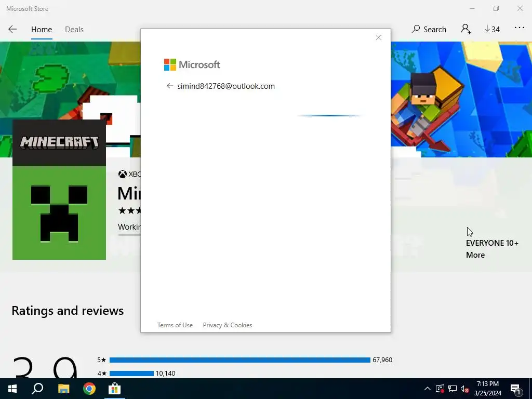
Task: Go back from simind842768@outlook.com account
Action: point(170,86)
